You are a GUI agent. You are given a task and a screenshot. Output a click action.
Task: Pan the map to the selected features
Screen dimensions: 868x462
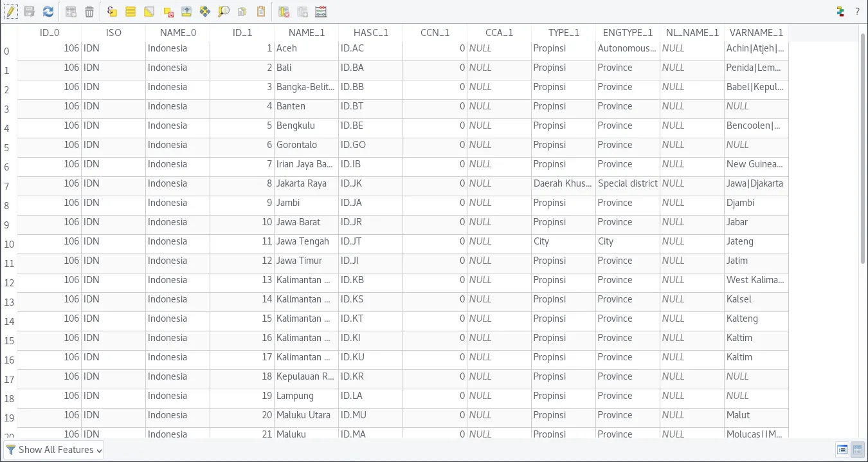click(206, 11)
